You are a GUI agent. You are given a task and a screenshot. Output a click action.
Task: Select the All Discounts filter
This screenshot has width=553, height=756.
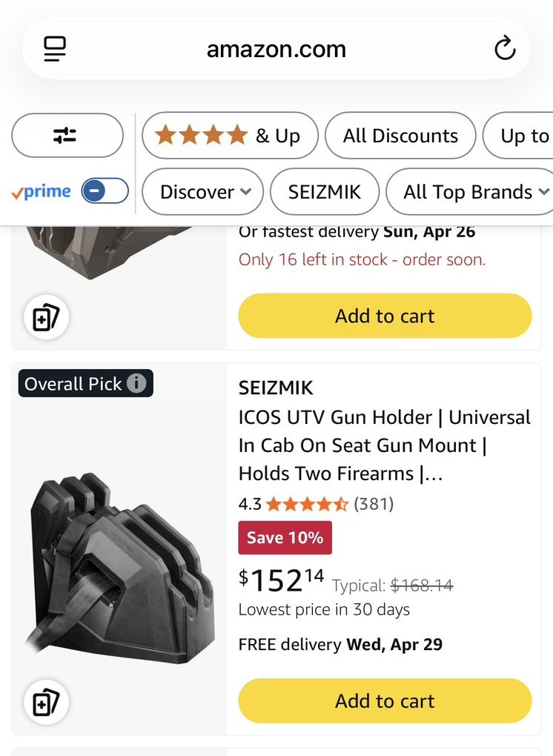coord(400,136)
